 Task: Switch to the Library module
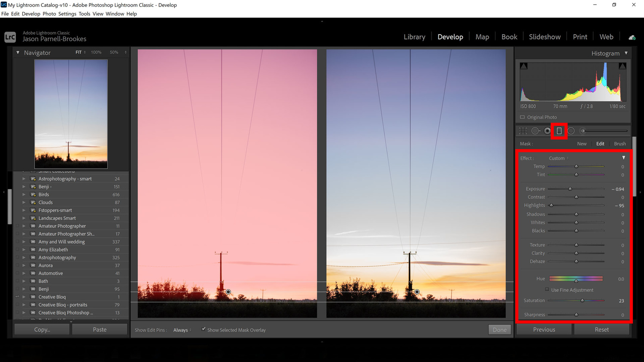click(x=414, y=37)
